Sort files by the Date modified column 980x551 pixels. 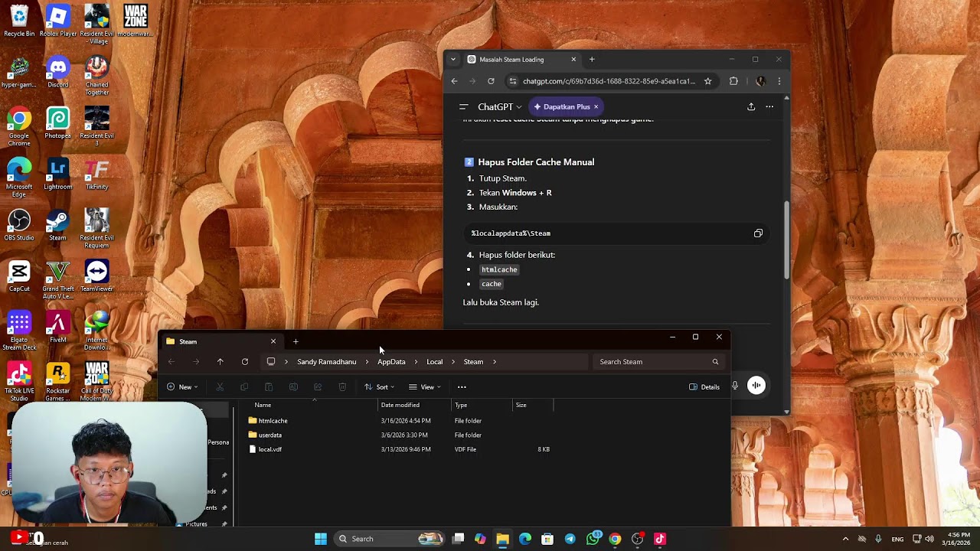[x=400, y=405]
